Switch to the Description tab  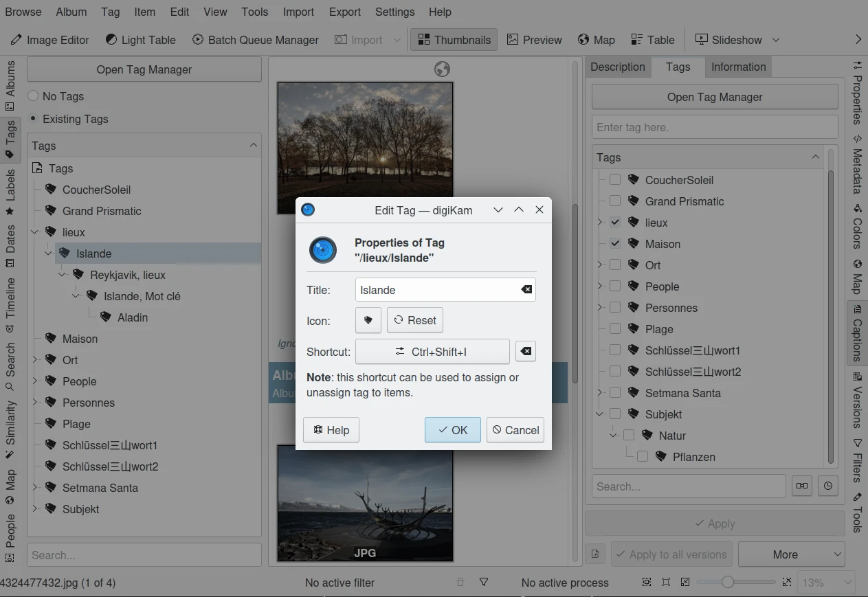[x=617, y=67]
